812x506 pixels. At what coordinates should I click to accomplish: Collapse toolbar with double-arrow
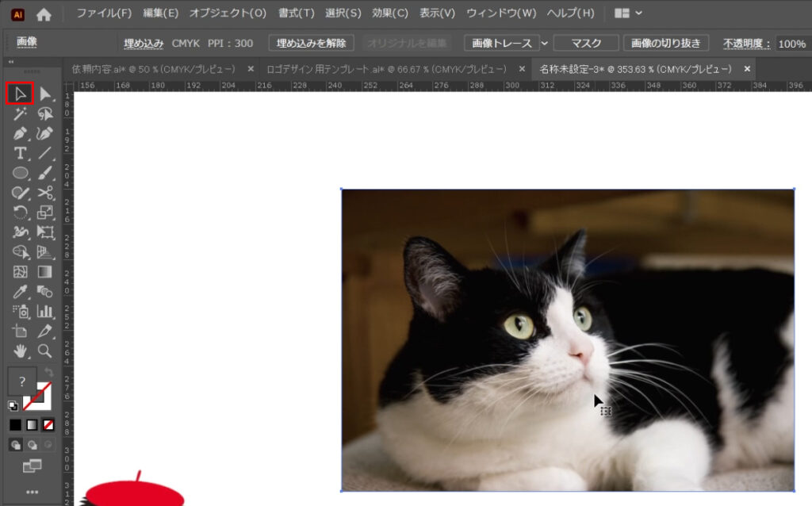tap(11, 62)
